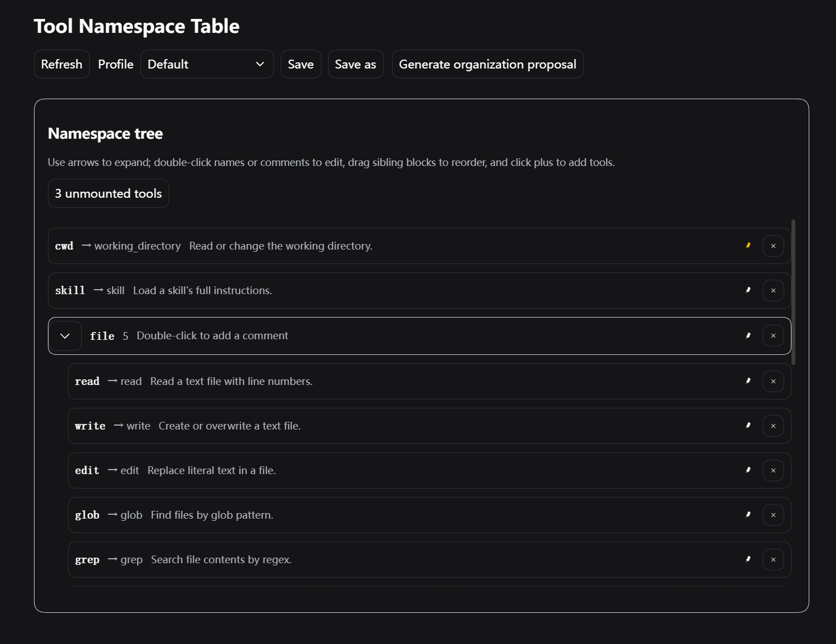Delete the file namespace with its X button
The image size is (836, 644).
coord(773,336)
